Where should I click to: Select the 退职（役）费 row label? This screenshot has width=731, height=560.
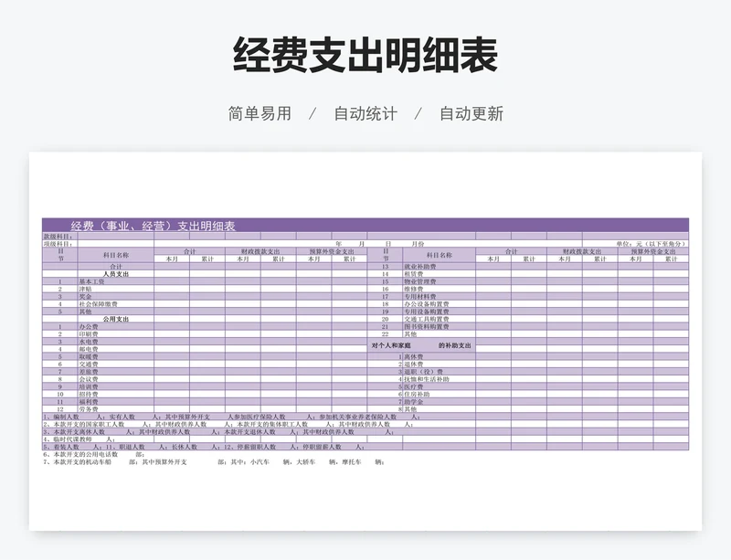point(423,372)
